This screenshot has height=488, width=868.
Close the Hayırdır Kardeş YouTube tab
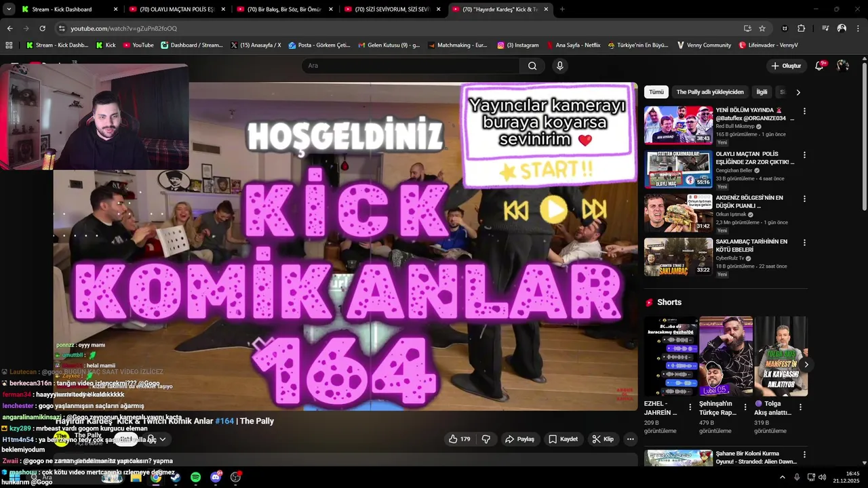(x=546, y=9)
